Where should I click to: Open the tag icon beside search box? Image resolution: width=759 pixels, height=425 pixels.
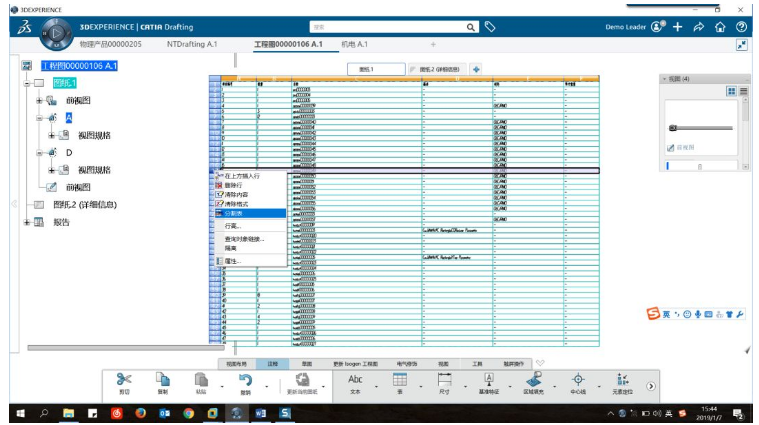pos(490,27)
